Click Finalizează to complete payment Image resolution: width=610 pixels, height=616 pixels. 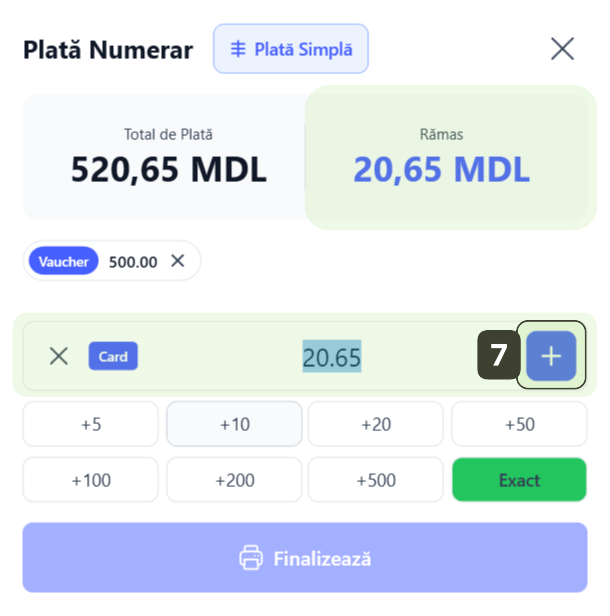pos(320,558)
